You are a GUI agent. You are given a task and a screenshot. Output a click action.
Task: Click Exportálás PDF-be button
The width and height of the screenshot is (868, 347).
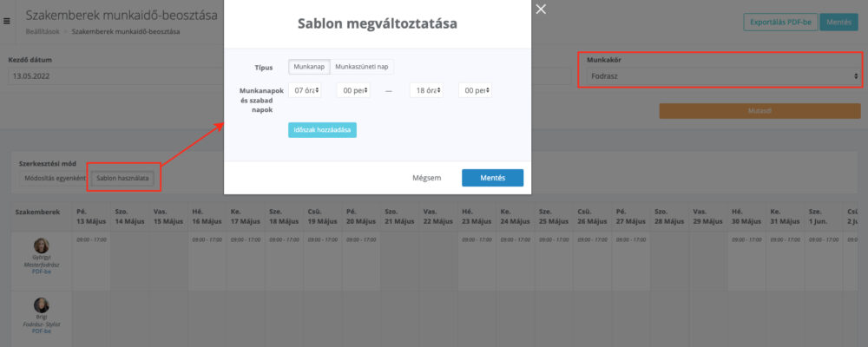781,23
